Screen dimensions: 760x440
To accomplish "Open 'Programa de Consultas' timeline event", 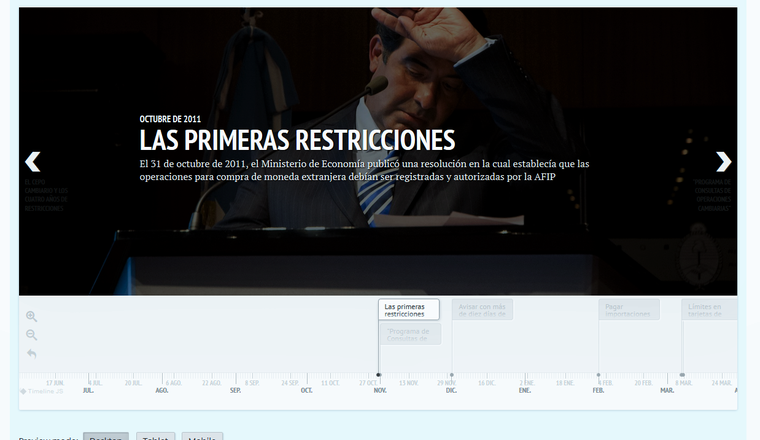I will coord(408,334).
